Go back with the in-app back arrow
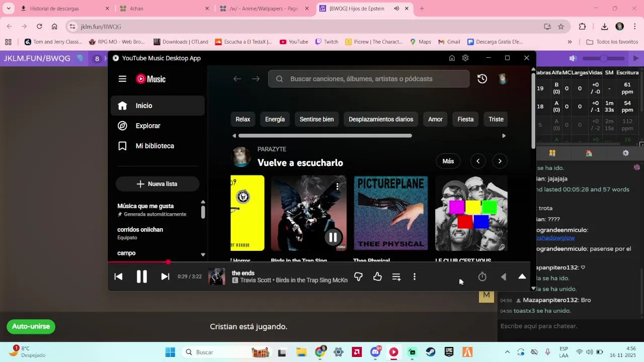Screen dimensions: 644x362 pyautogui.click(x=237, y=79)
